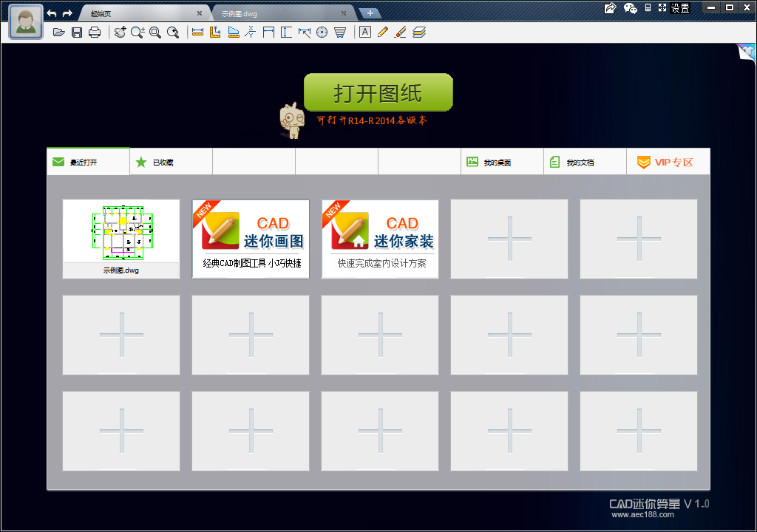Open the 我的桌面 tab
The width and height of the screenshot is (757, 532).
pos(502,162)
